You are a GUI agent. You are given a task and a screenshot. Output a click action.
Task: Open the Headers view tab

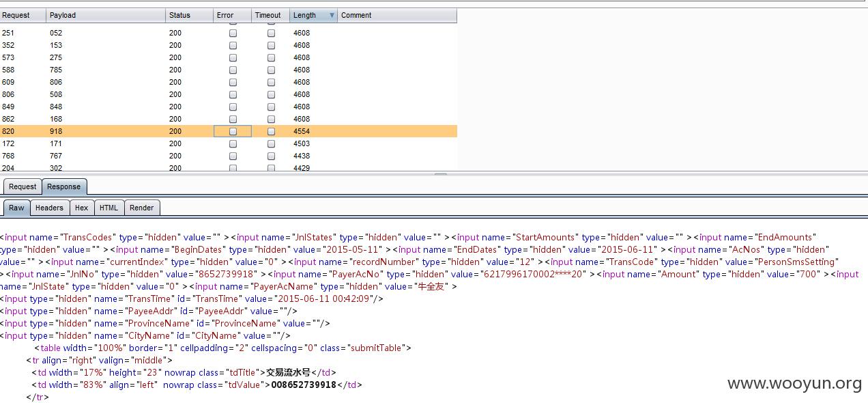[49, 208]
